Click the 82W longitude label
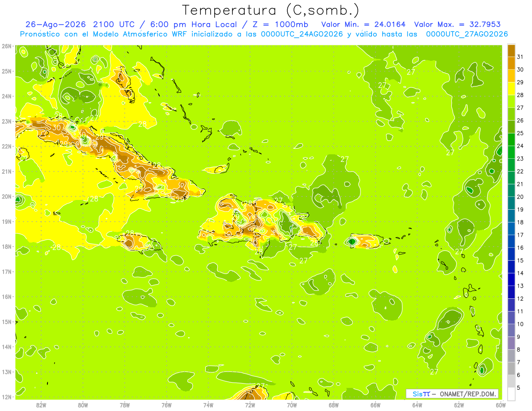Image resolution: width=532 pixels, height=411 pixels. (41, 405)
